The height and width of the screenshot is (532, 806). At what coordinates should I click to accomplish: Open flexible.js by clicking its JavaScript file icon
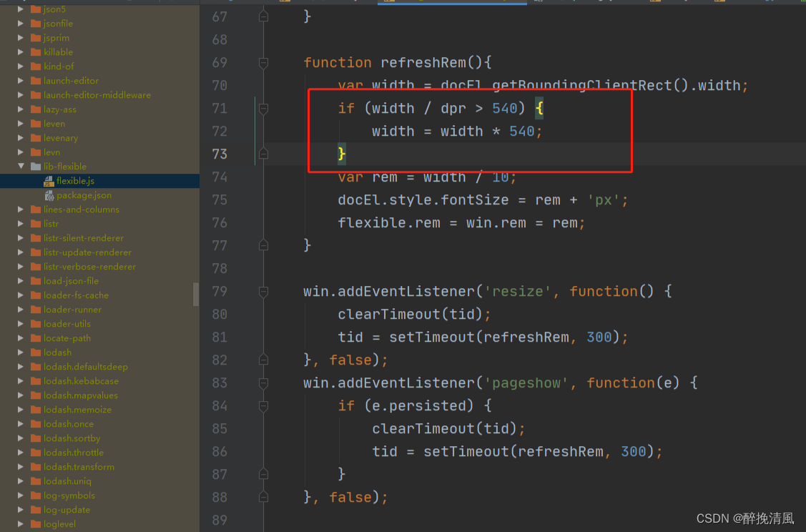point(49,181)
